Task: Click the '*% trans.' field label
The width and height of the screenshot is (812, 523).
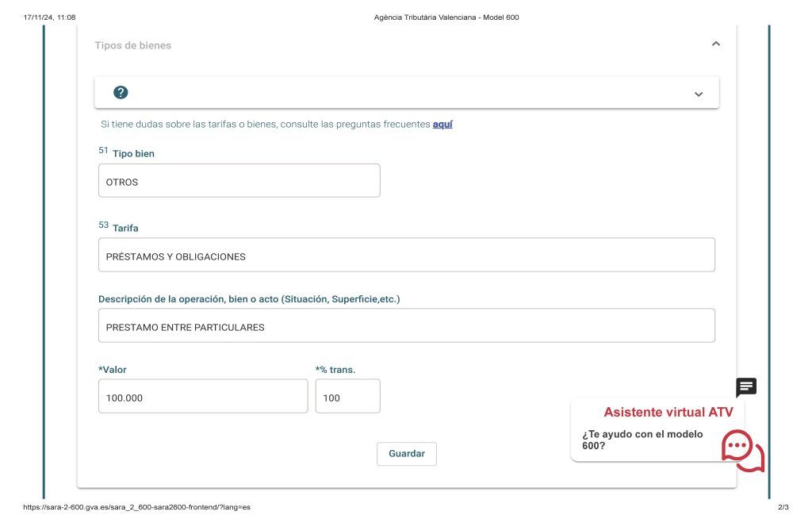Action: [335, 370]
